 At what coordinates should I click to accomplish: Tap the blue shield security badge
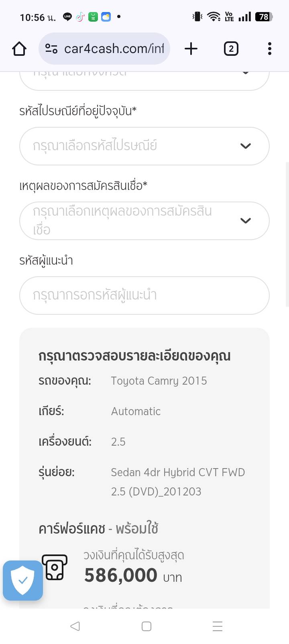pos(23,581)
